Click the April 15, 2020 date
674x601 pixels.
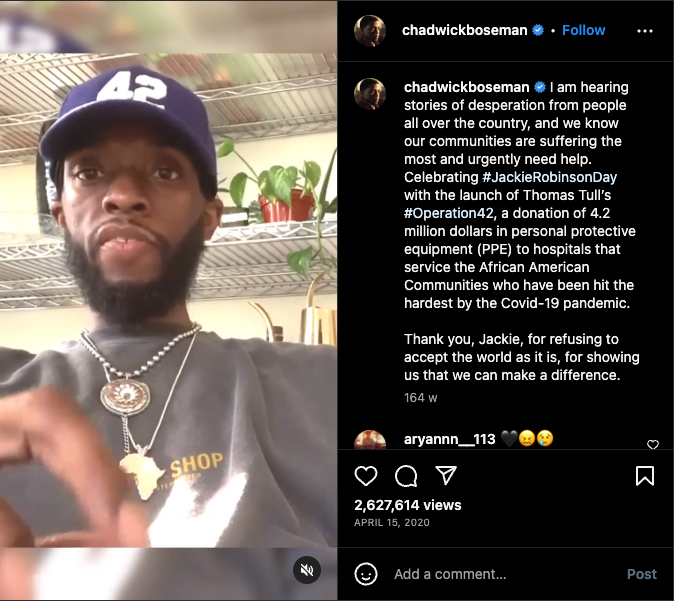[x=392, y=522]
